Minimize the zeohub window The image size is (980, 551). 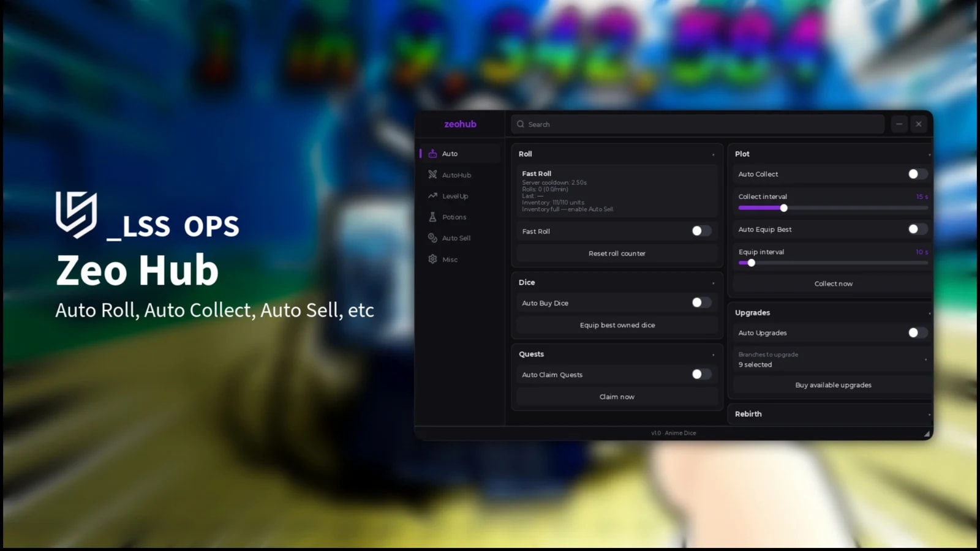(x=899, y=124)
